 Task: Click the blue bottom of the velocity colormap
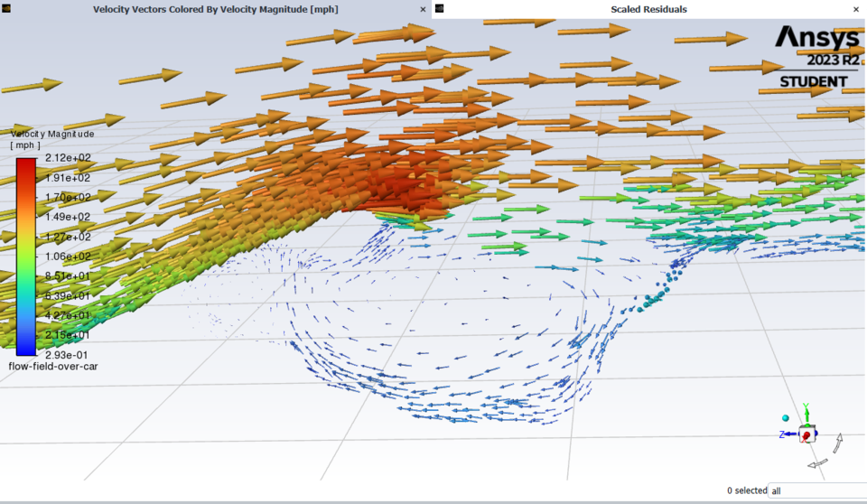(26, 349)
